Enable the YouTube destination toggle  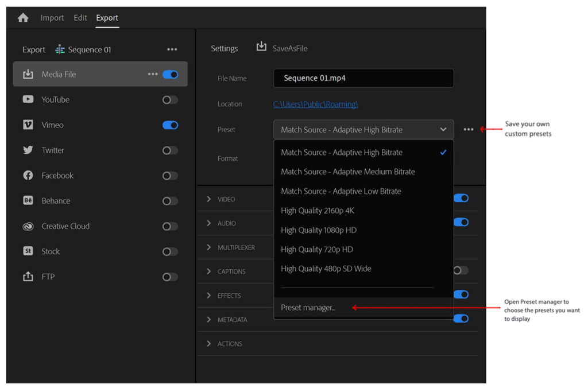pos(170,100)
